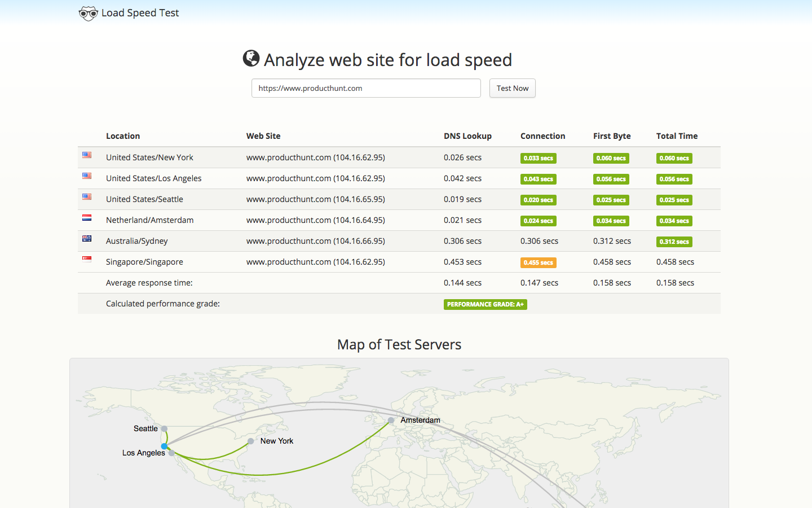Click the Map of Test Servers heading
This screenshot has height=508, width=812.
[399, 344]
